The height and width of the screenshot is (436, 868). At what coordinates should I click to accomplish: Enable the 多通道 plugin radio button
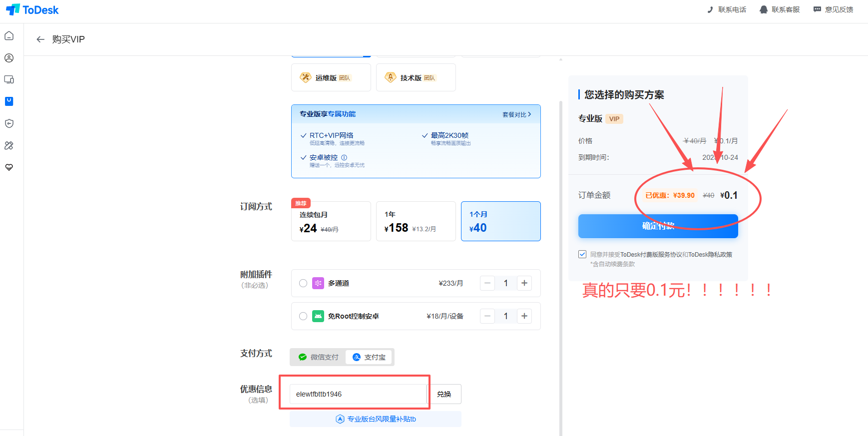[303, 283]
